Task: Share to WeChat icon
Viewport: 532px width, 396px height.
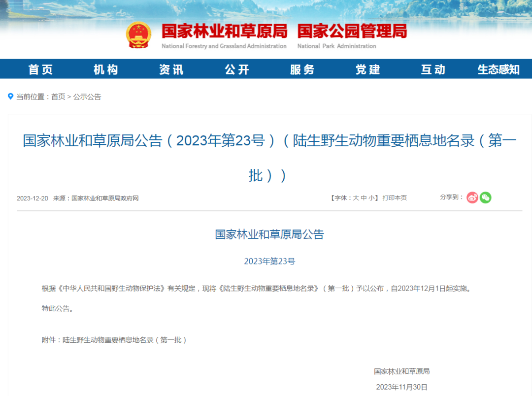Action: tap(486, 198)
